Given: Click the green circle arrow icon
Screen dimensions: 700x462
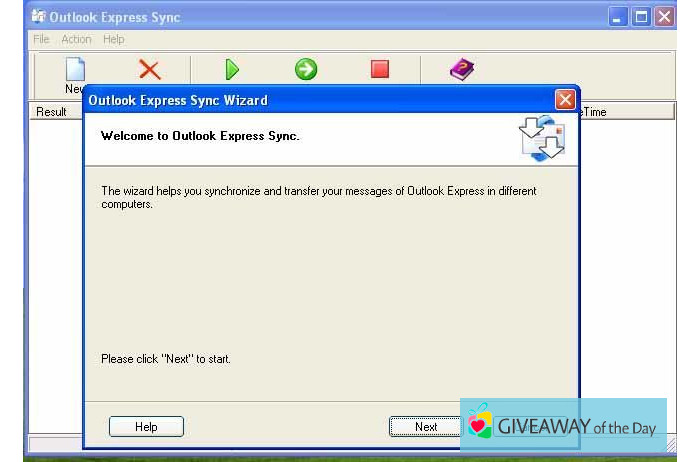Looking at the screenshot, I should click(306, 69).
